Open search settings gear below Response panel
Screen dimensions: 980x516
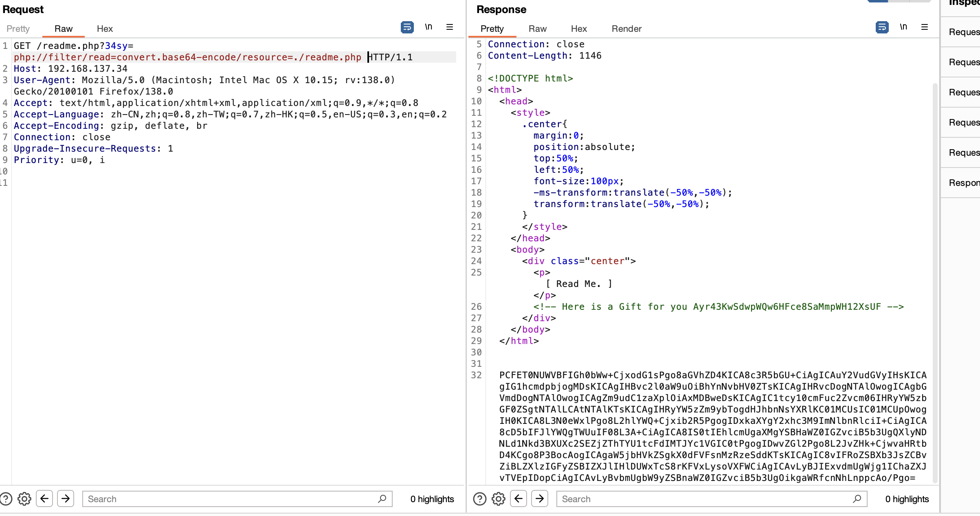(499, 499)
